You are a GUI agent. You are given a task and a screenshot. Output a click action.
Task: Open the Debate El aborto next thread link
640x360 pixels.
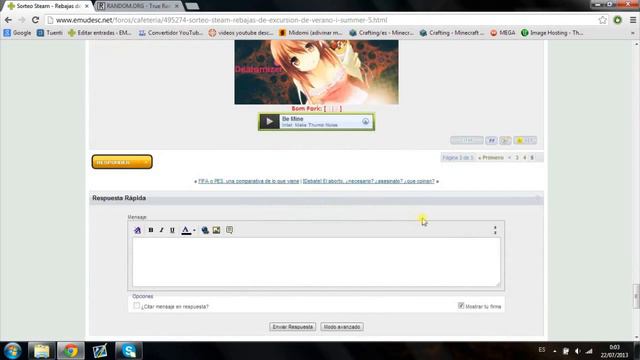[x=369, y=181]
